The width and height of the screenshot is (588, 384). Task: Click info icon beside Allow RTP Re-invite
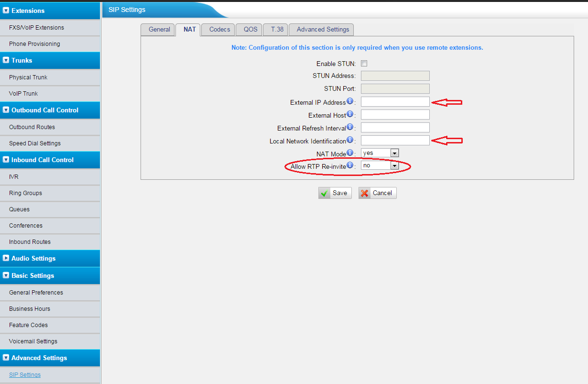[x=349, y=165]
